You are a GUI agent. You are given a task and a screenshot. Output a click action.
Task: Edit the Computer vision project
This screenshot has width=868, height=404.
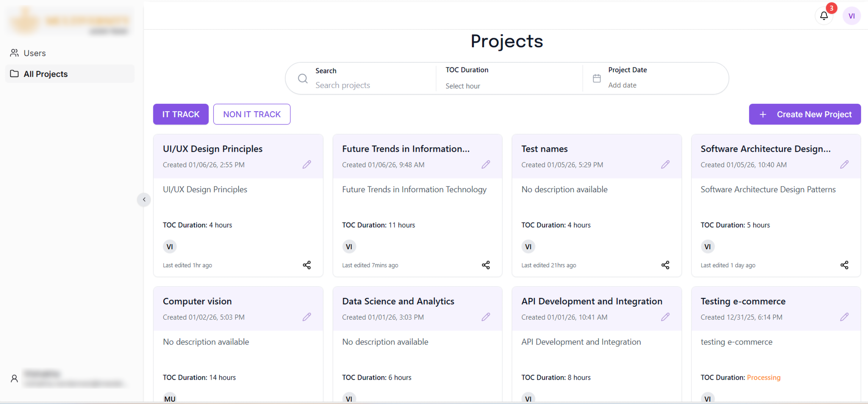point(306,317)
